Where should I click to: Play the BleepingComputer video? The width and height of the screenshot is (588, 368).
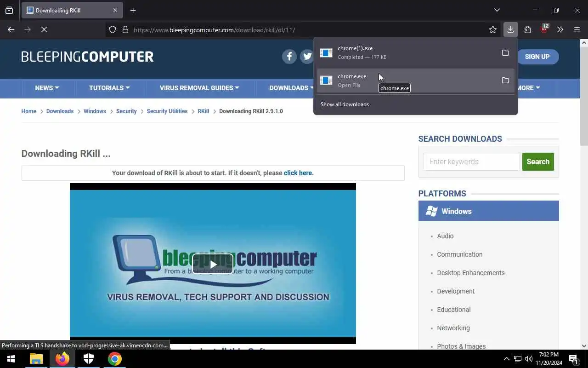pos(213,264)
